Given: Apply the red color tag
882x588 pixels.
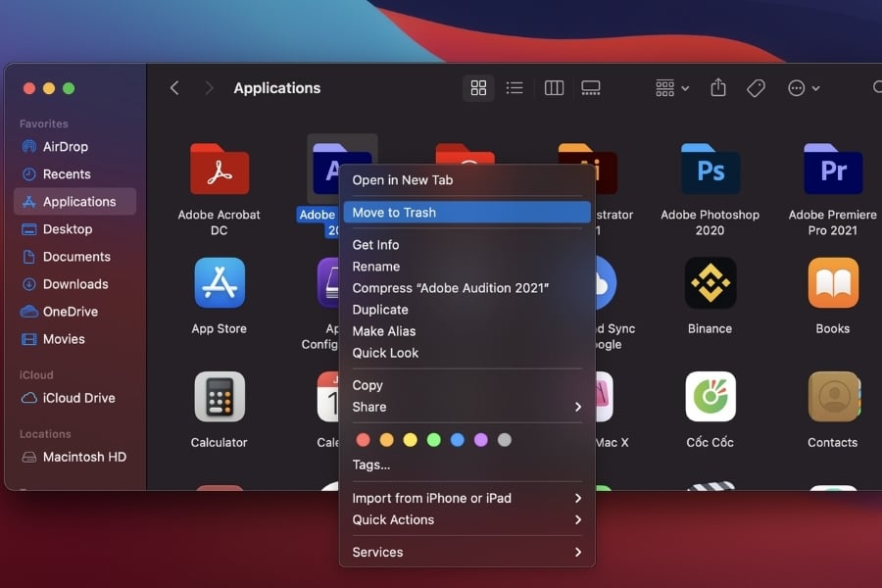Looking at the screenshot, I should click(x=363, y=440).
